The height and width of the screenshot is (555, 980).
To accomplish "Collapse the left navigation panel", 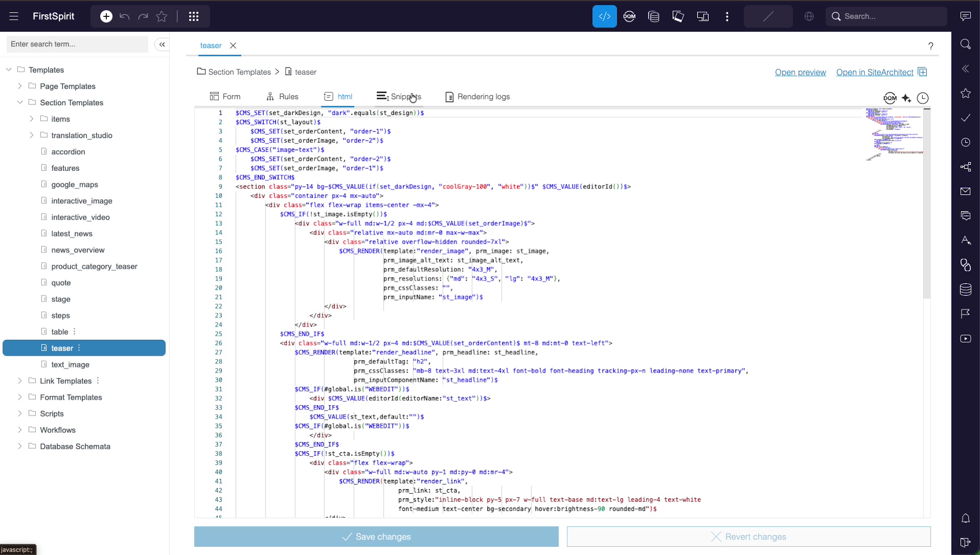I will point(162,44).
